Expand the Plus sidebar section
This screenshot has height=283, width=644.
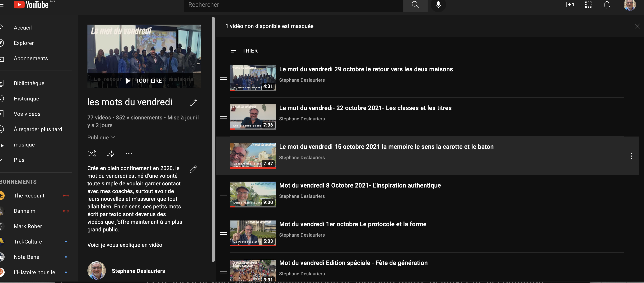coord(19,160)
